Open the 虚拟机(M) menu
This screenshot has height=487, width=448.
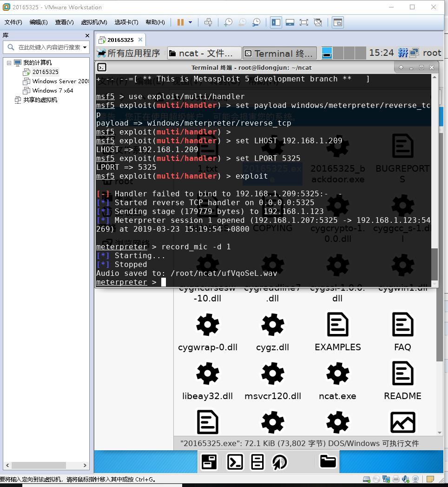pyautogui.click(x=94, y=22)
